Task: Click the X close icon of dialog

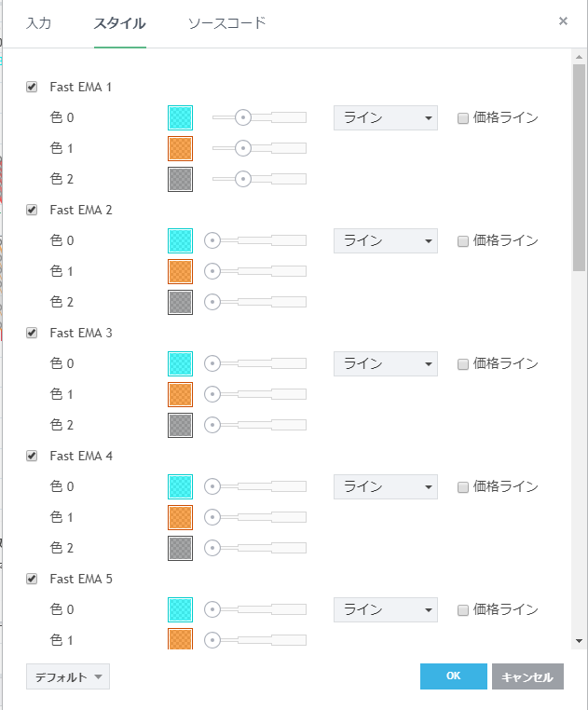Action: pos(563,20)
